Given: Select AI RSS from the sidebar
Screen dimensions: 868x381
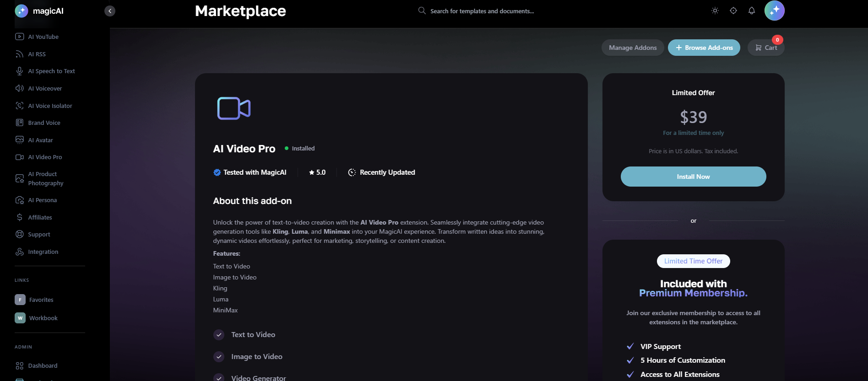Looking at the screenshot, I should click(x=37, y=54).
